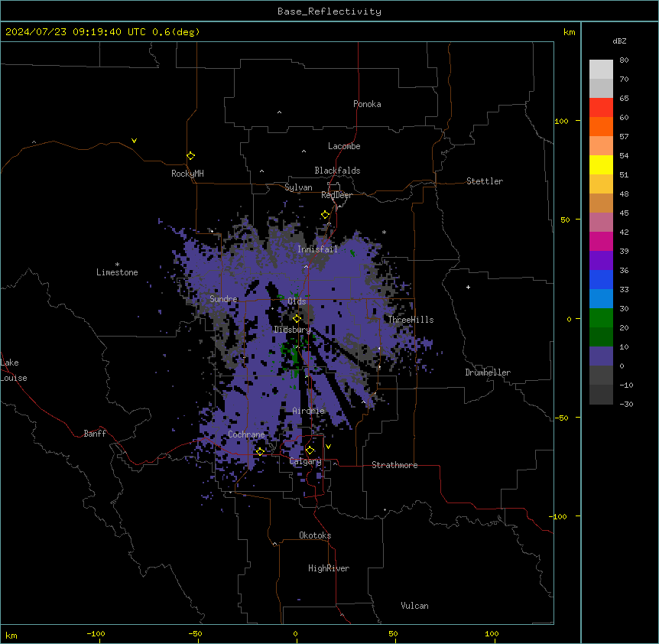Image resolution: width=659 pixels, height=644 pixels.
Task: Click the 80 value on dBZ legend
Action: [x=624, y=60]
